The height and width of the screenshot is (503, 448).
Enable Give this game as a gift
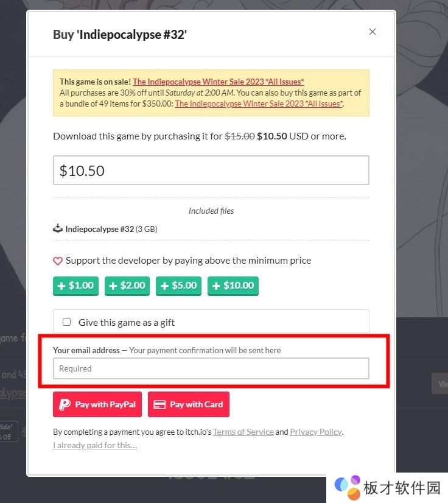pos(67,322)
